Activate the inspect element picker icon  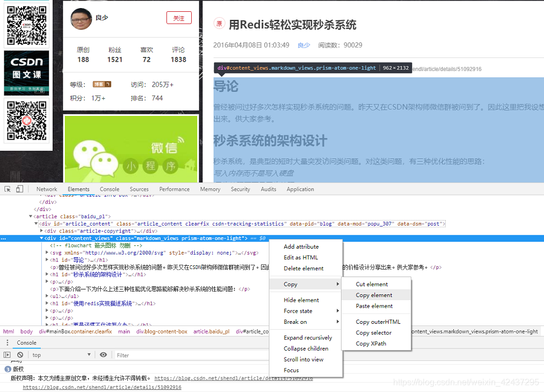click(x=8, y=189)
